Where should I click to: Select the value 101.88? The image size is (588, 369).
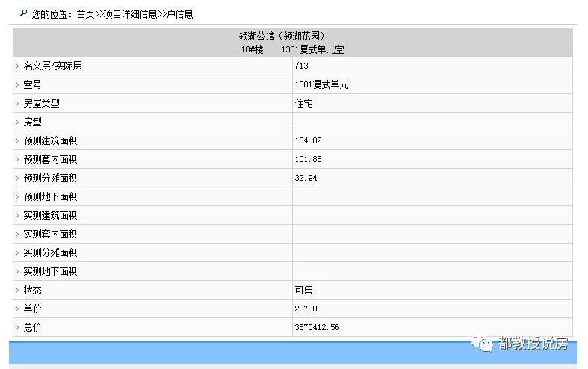[x=309, y=159]
